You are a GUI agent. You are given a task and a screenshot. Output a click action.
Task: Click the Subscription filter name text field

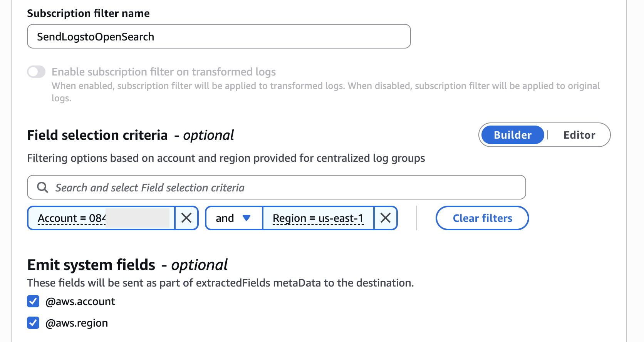click(218, 36)
